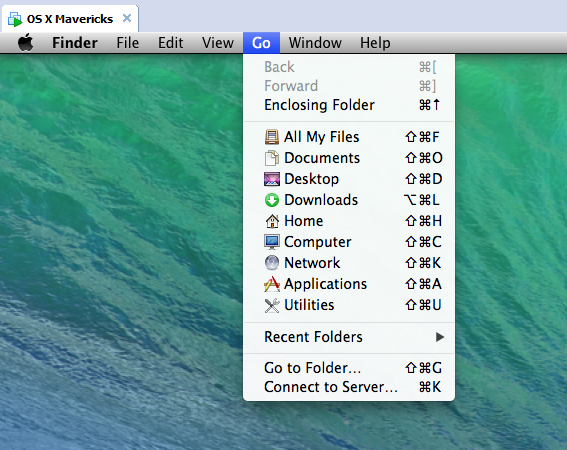The image size is (567, 450).
Task: Go to Documents folder
Action: click(x=349, y=158)
